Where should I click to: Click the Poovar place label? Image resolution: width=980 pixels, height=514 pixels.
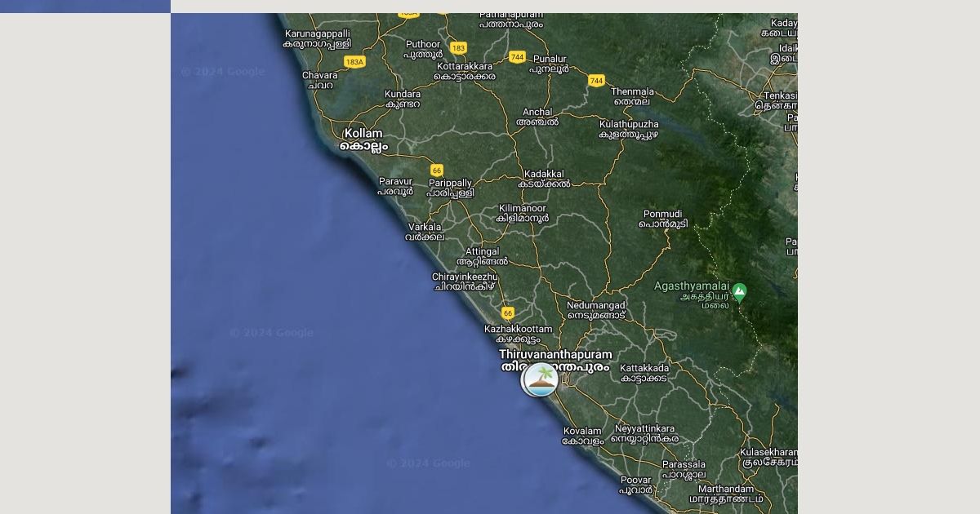pyautogui.click(x=635, y=485)
